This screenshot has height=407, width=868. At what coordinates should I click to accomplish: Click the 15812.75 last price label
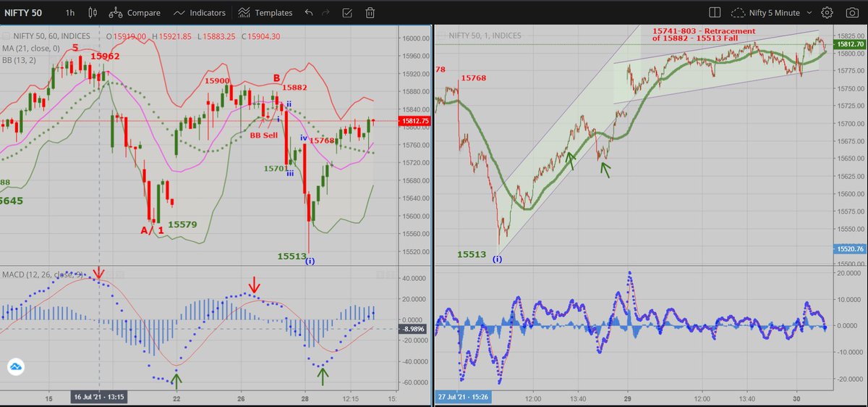(x=414, y=121)
